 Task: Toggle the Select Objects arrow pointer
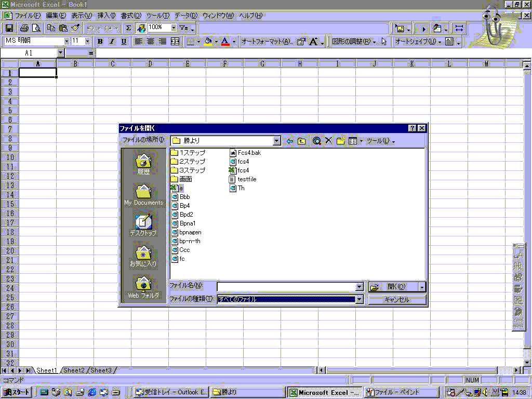(x=384, y=42)
